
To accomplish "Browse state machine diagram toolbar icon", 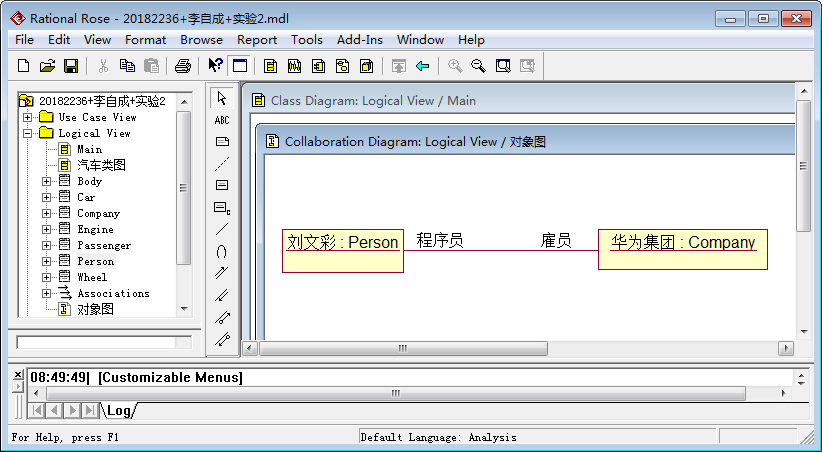I will 343,66.
